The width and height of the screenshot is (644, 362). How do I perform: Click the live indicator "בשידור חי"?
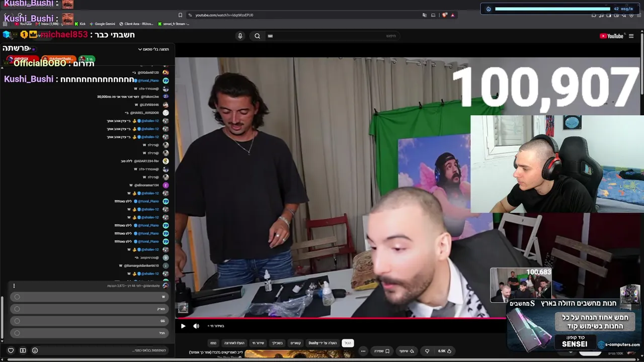(215, 326)
